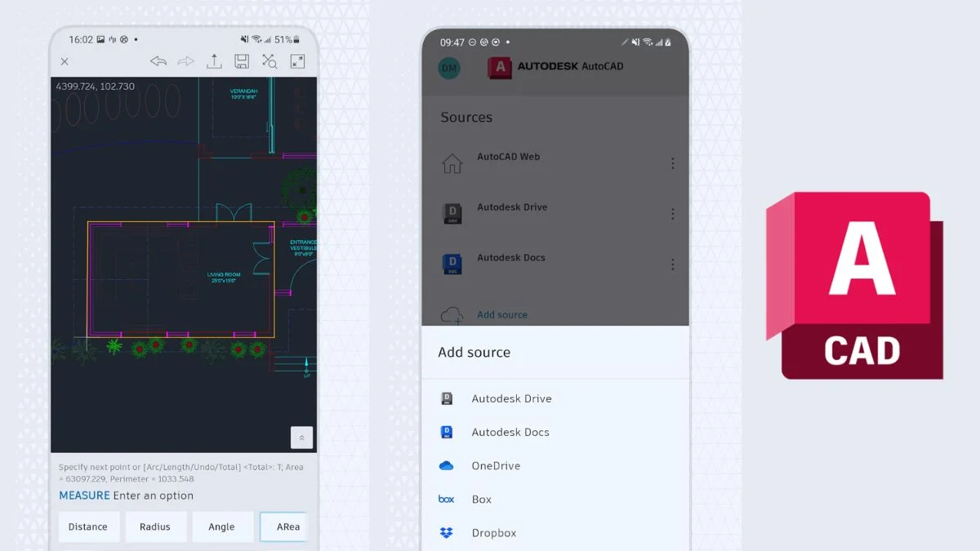The height and width of the screenshot is (551, 980).
Task: Tap the LIVING ROOM label in the drawing
Action: [x=222, y=278]
